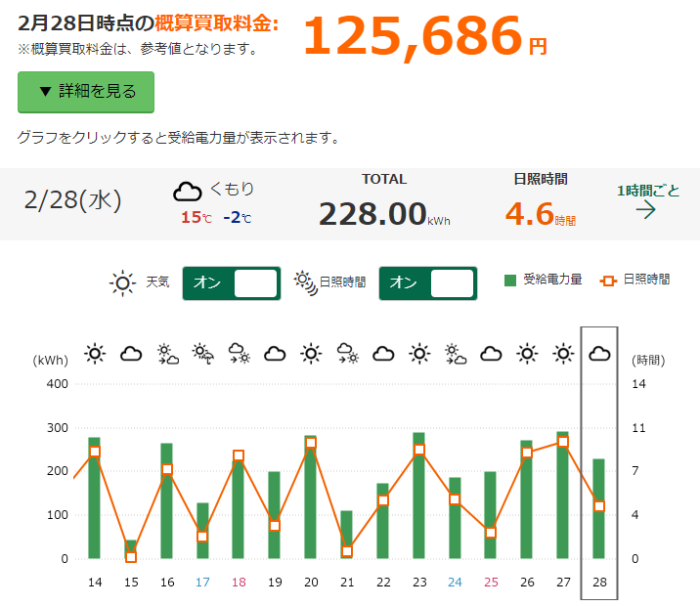Click the x-axis date label 18
The height and width of the screenshot is (606, 700).
239,583
